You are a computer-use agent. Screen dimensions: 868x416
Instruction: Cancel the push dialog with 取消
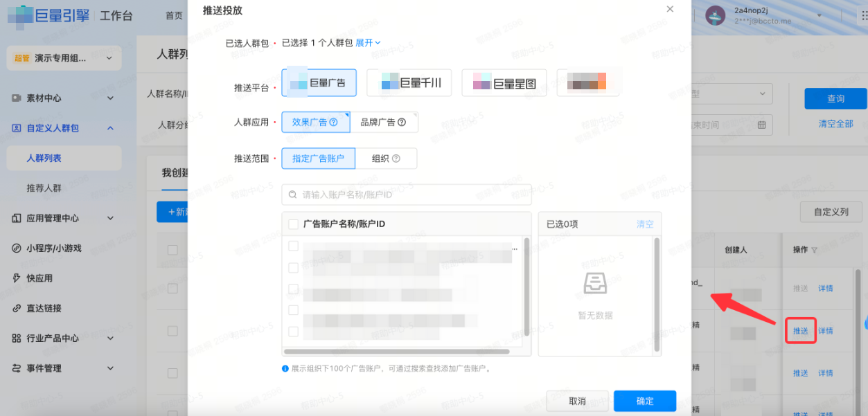coord(577,401)
